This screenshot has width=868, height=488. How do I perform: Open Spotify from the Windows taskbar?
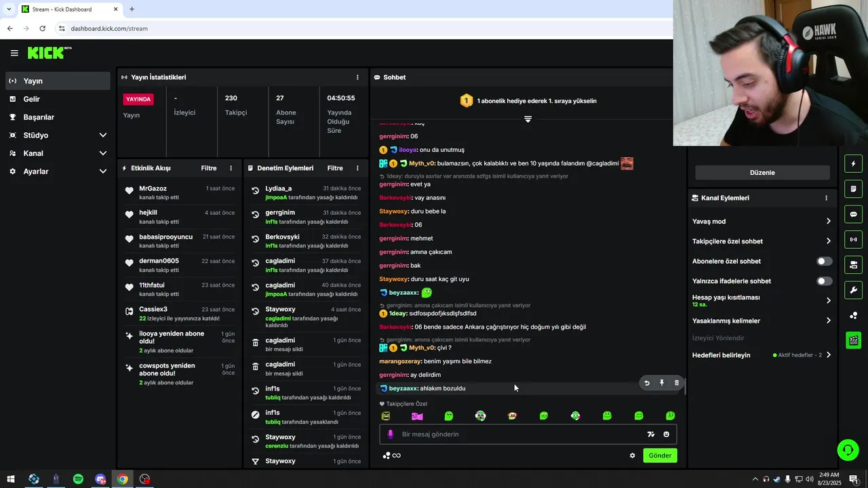(x=78, y=479)
